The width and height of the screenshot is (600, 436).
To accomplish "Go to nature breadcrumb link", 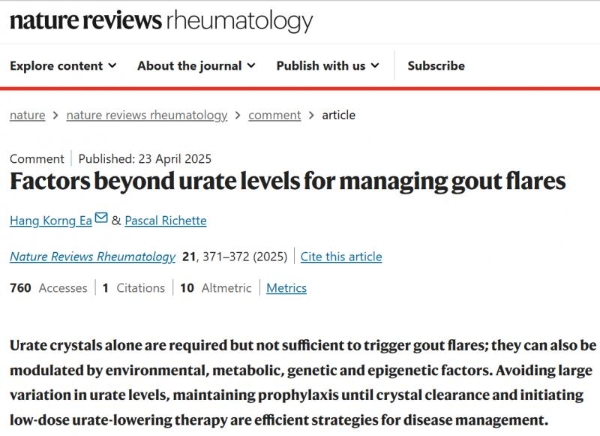I will [27, 115].
